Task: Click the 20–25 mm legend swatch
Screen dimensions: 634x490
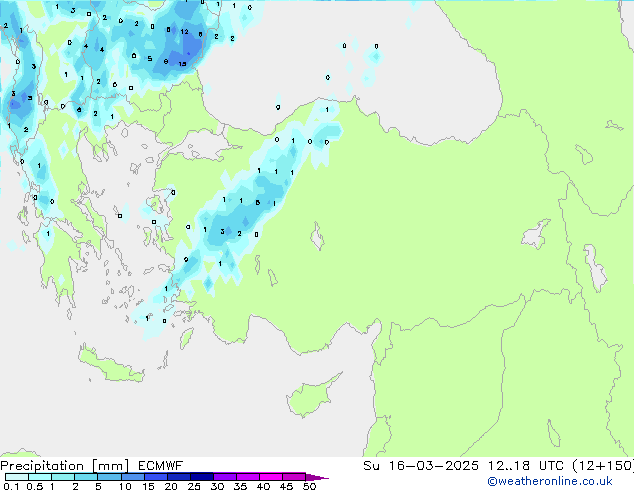Action: pyautogui.click(x=178, y=477)
